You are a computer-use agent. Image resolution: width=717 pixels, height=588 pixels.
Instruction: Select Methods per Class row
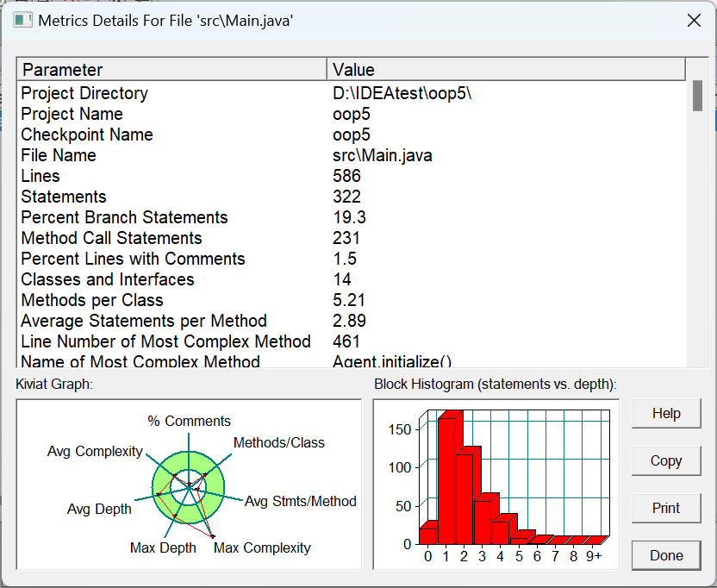(352, 300)
